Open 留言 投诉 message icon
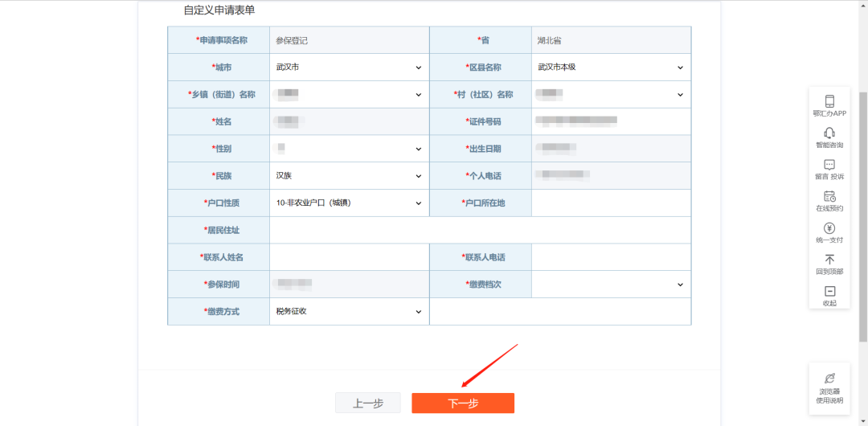 point(829,165)
